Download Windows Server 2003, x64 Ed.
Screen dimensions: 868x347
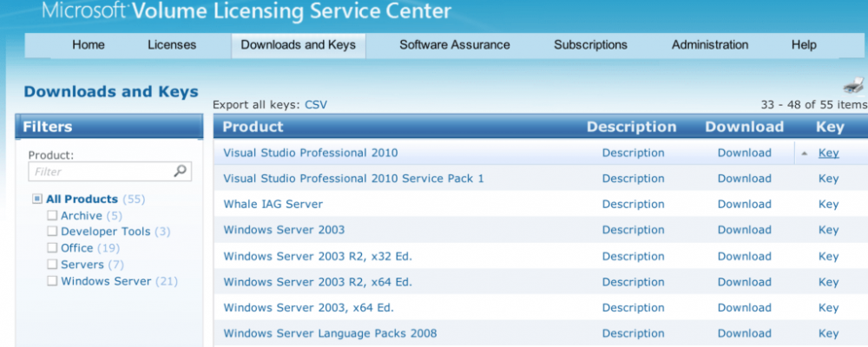click(745, 308)
